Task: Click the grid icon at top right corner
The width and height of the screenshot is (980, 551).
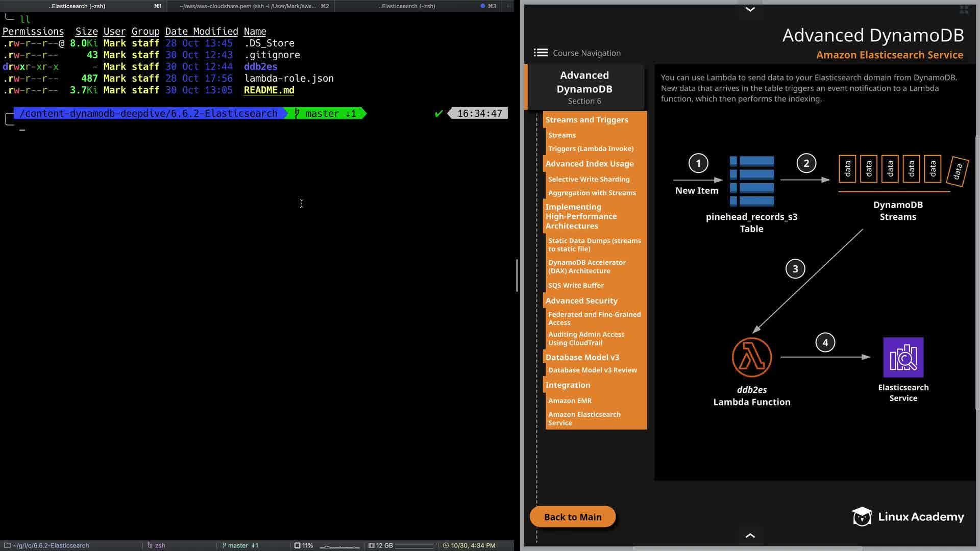Action: [964, 10]
